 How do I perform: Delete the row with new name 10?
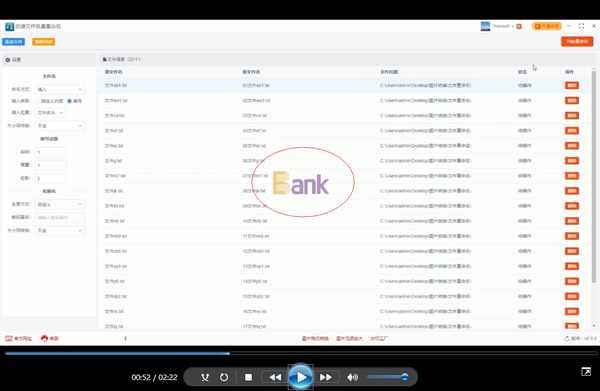[x=572, y=221]
